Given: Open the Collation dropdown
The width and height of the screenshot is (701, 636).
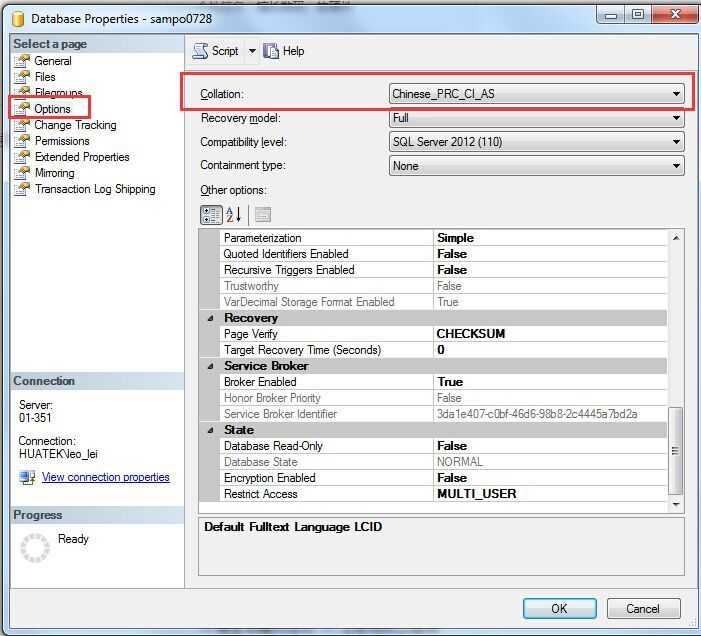Looking at the screenshot, I should pyautogui.click(x=536, y=94).
